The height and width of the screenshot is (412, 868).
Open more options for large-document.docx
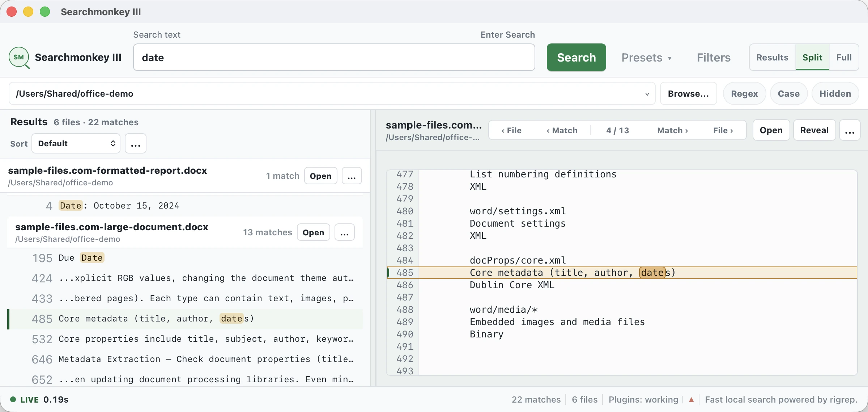[344, 232]
